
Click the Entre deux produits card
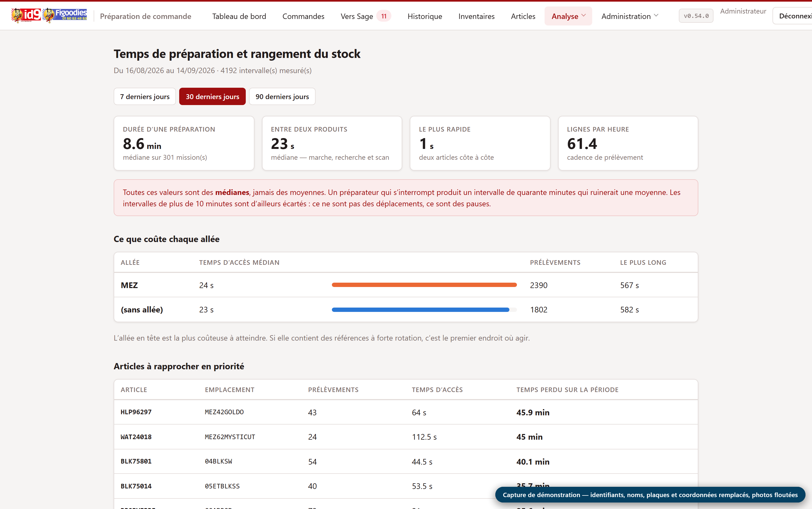pyautogui.click(x=332, y=143)
